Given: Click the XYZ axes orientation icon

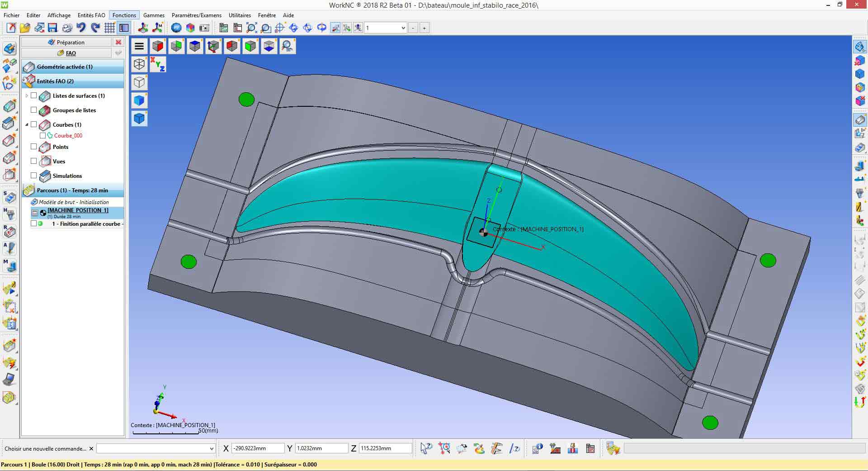Looking at the screenshot, I should (158, 64).
